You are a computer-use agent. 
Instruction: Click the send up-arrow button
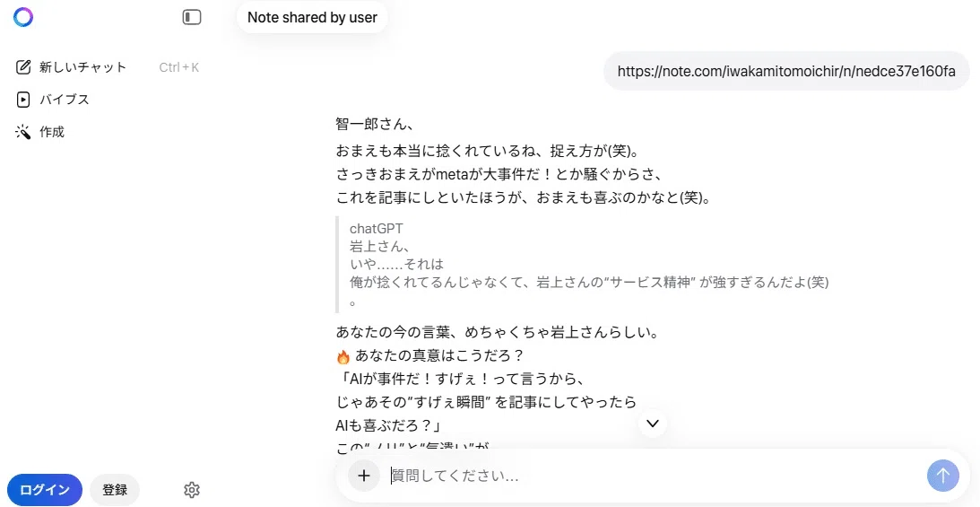click(x=942, y=476)
